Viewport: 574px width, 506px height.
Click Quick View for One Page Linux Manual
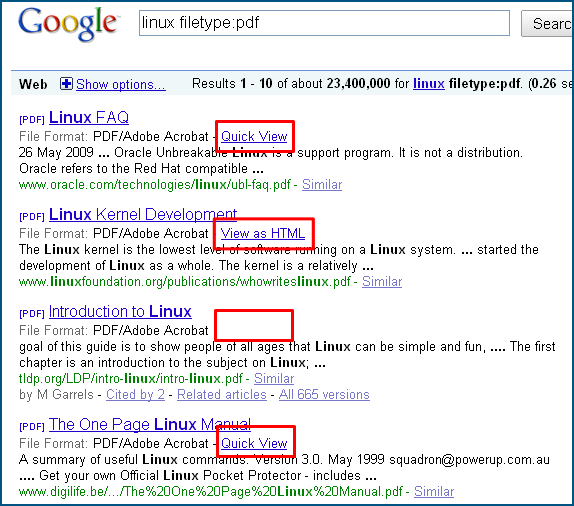[x=254, y=443]
